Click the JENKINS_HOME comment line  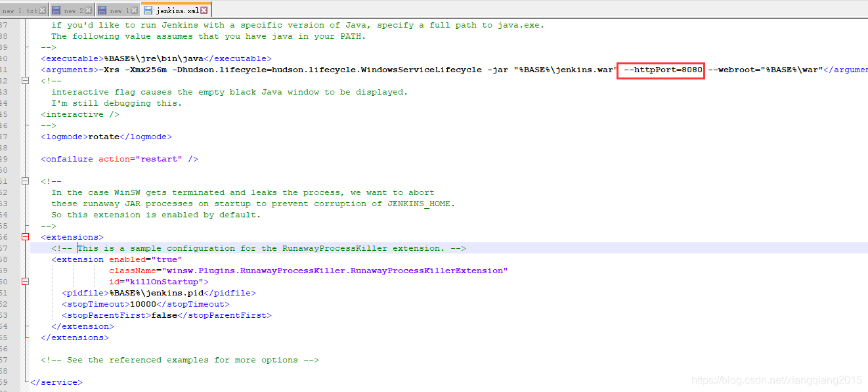[x=253, y=204]
